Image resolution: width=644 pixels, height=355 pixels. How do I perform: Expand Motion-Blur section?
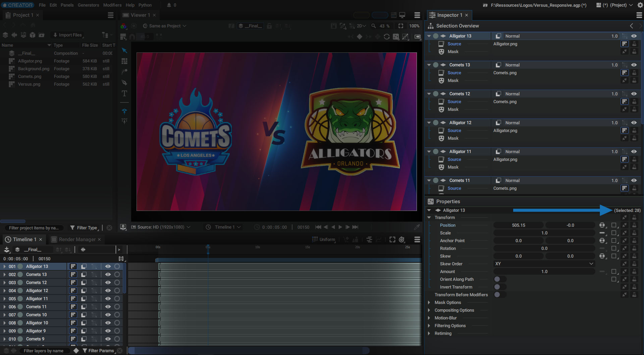click(429, 318)
